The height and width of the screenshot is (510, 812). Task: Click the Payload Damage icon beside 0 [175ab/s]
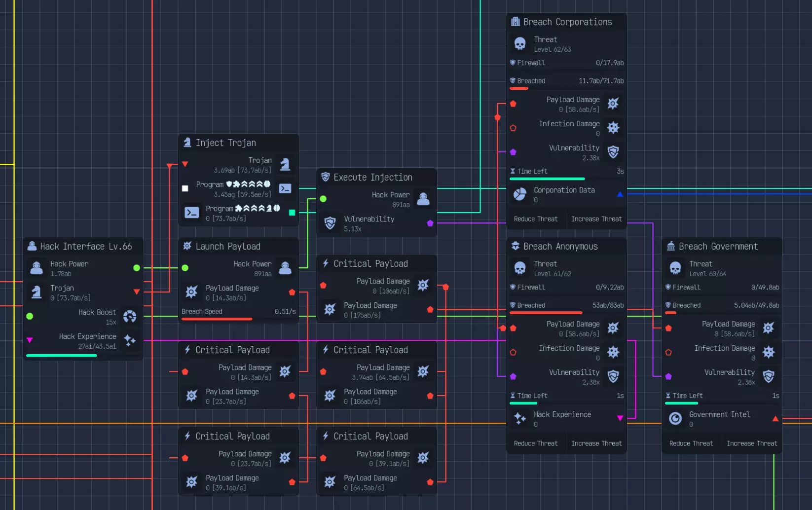330,310
